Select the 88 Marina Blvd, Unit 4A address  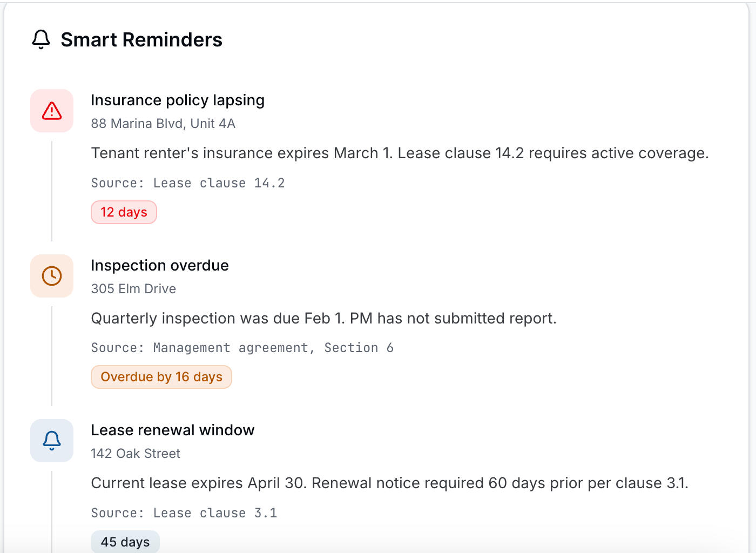pyautogui.click(x=163, y=124)
